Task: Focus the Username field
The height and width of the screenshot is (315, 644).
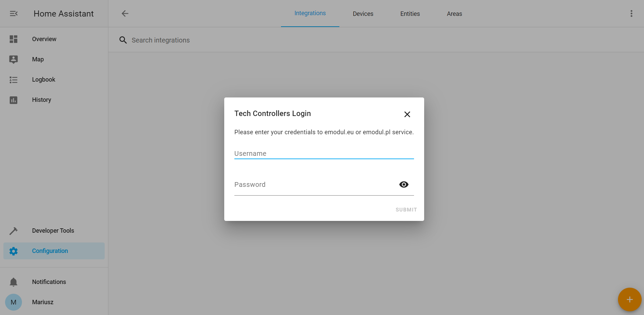Action: [324, 153]
